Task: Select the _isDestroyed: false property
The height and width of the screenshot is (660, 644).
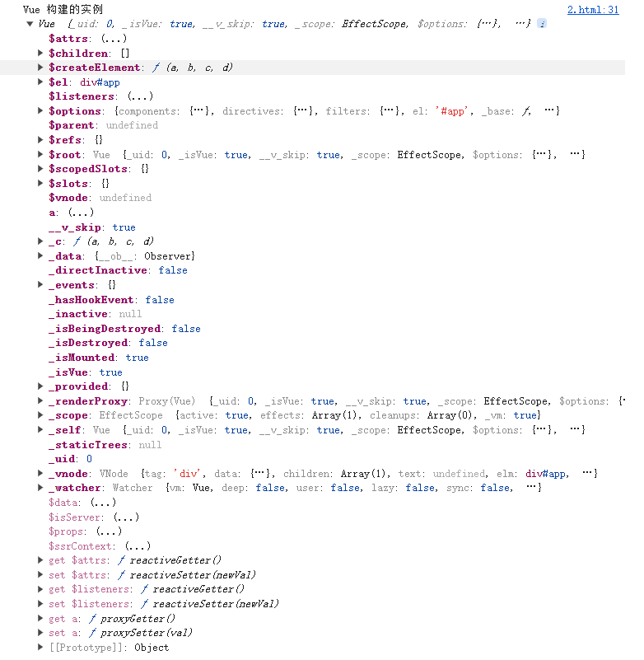Action: click(x=108, y=343)
